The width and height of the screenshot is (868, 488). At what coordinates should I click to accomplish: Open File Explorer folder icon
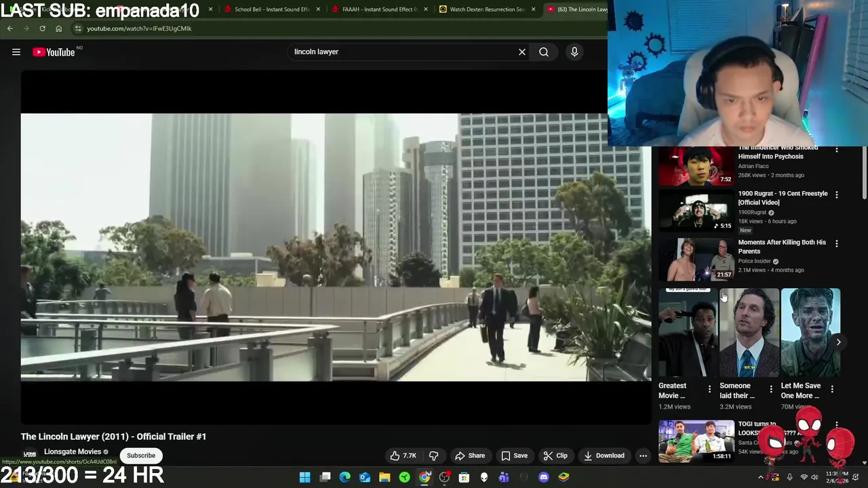(x=384, y=477)
